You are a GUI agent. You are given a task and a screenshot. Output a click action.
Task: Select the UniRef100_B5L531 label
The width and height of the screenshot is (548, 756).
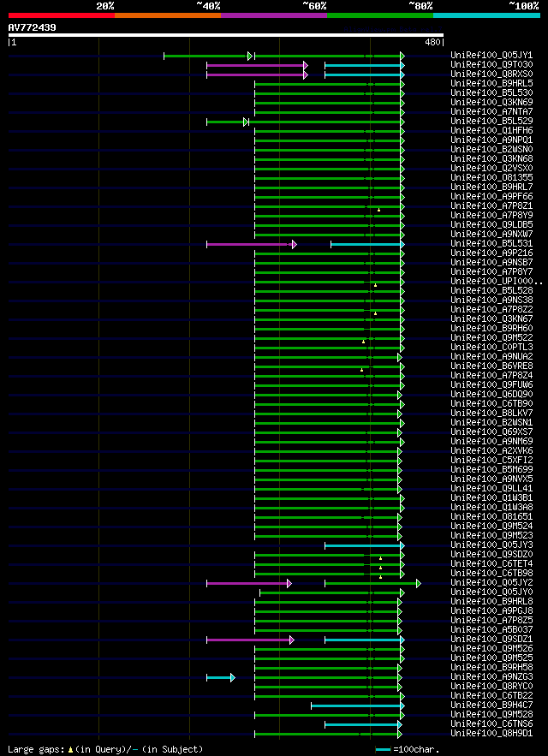491,243
